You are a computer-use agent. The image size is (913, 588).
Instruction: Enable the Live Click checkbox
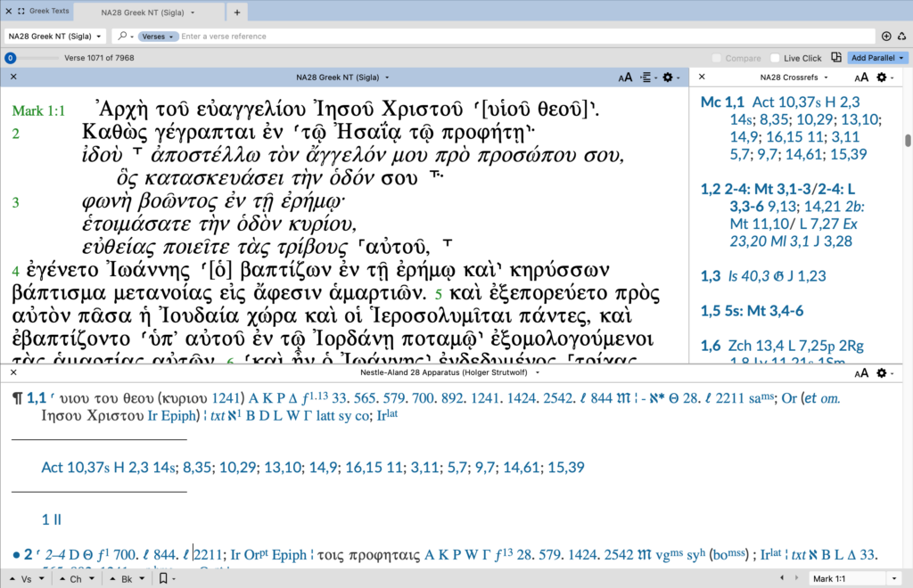coord(775,58)
